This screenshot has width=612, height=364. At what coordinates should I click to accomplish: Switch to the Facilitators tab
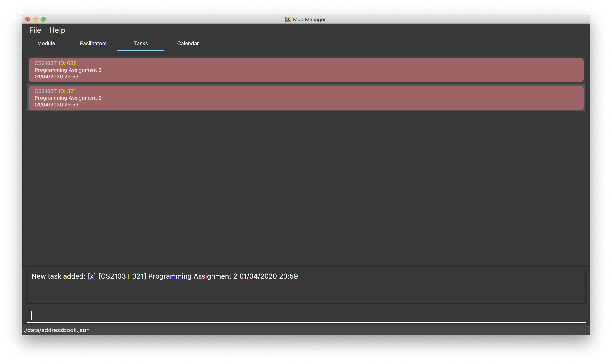coord(93,43)
